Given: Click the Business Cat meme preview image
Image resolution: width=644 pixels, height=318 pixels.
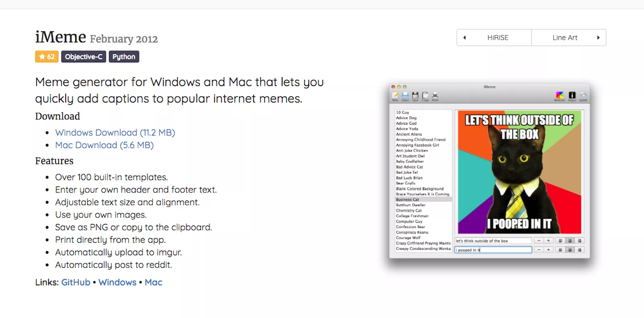Looking at the screenshot, I should click(x=520, y=172).
